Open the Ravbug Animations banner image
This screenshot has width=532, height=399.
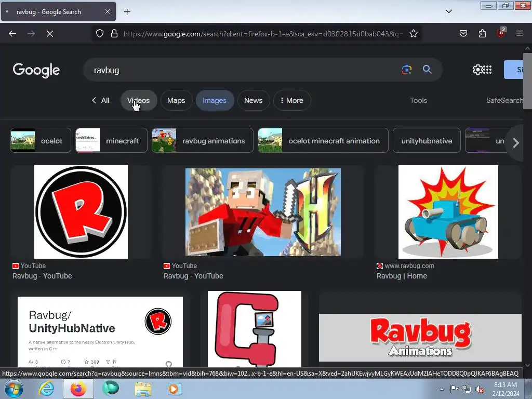click(x=420, y=337)
